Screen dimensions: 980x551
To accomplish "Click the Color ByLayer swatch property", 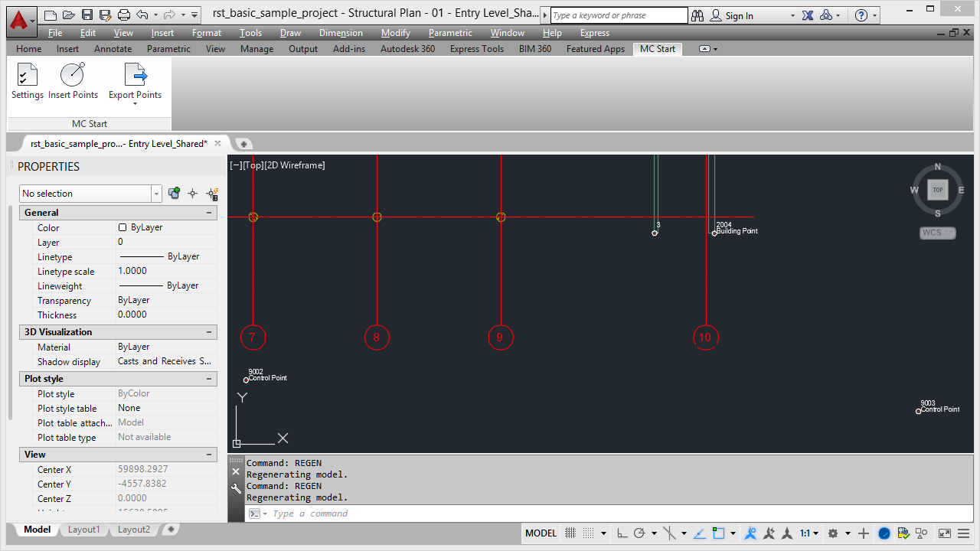I will click(122, 227).
